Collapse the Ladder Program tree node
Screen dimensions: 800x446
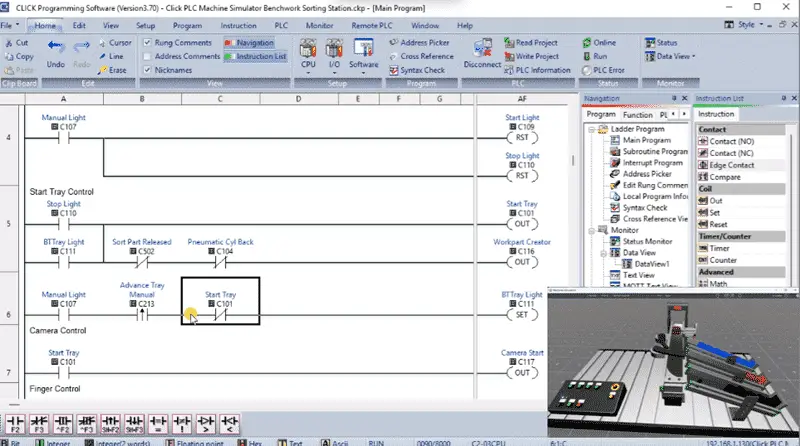[x=592, y=130]
